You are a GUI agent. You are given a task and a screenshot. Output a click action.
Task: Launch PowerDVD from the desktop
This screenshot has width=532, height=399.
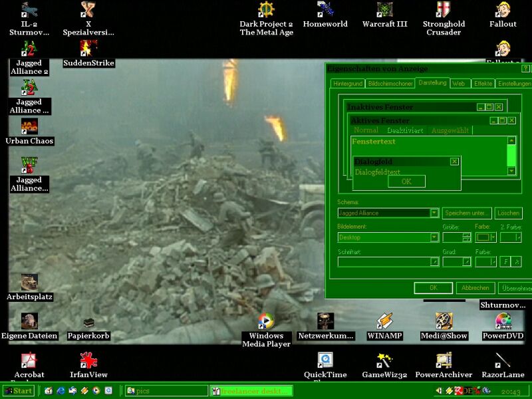[503, 321]
